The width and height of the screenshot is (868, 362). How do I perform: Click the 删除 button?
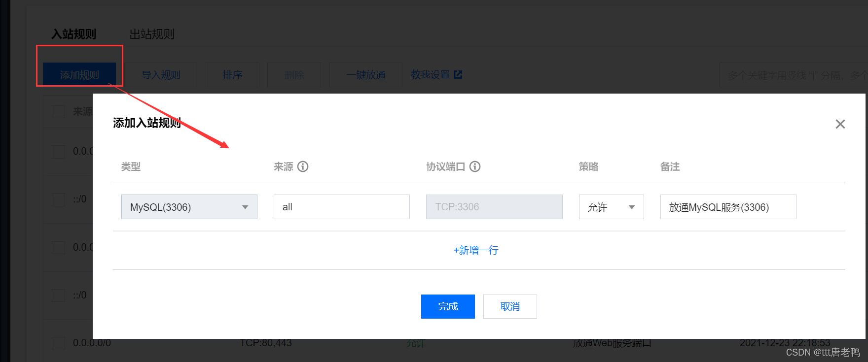[294, 75]
